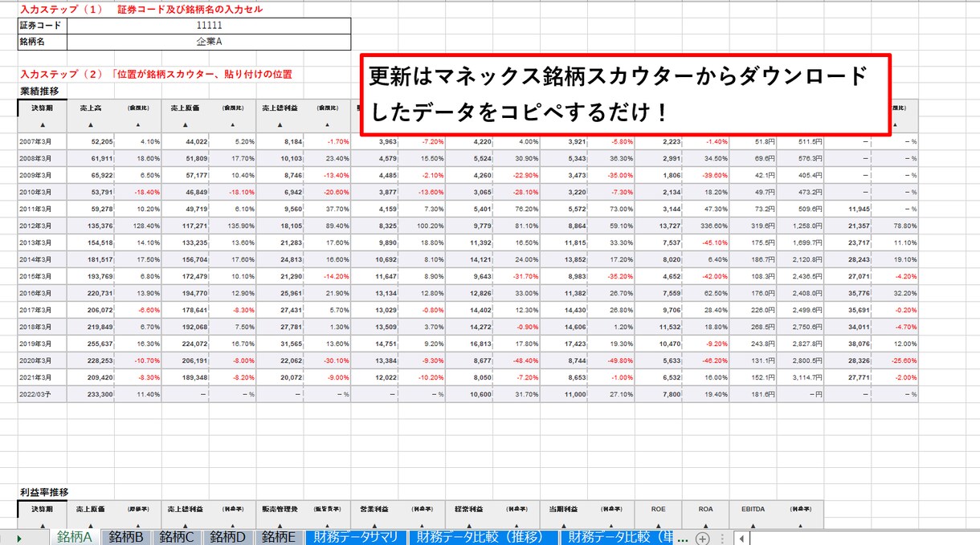The height and width of the screenshot is (545, 980).
Task: Select the cost of sales value 117,271
Action: point(186,226)
